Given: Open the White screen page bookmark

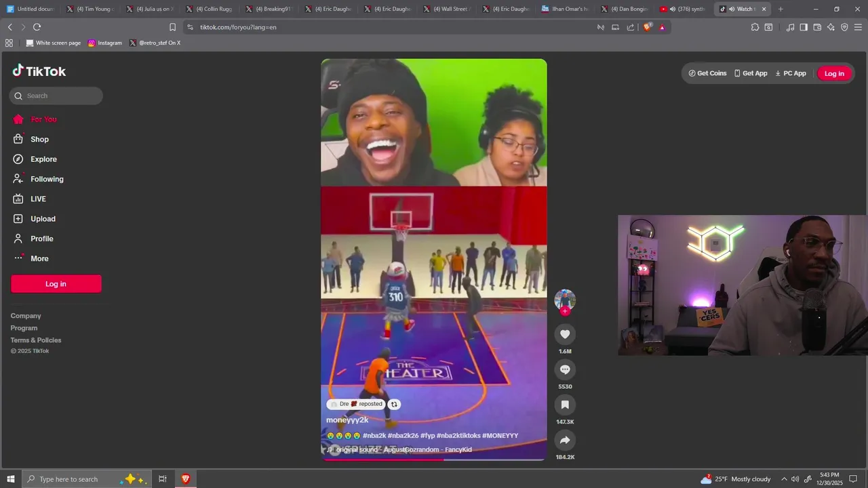Looking at the screenshot, I should (x=53, y=43).
